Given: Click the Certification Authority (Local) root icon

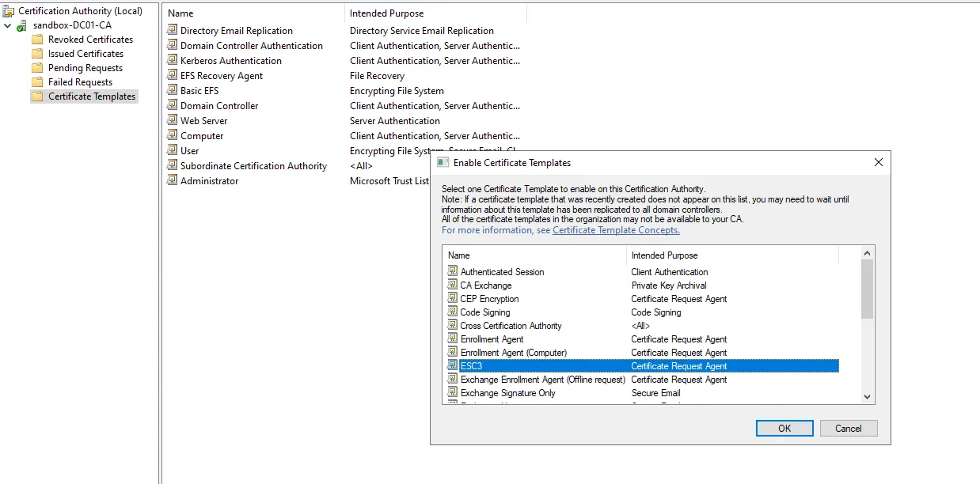Looking at the screenshot, I should [x=9, y=11].
